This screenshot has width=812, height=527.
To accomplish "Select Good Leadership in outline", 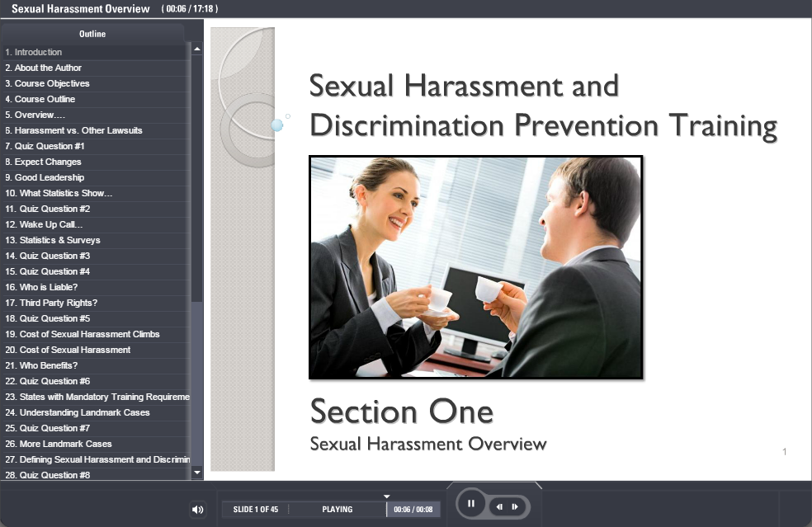I will [x=49, y=177].
